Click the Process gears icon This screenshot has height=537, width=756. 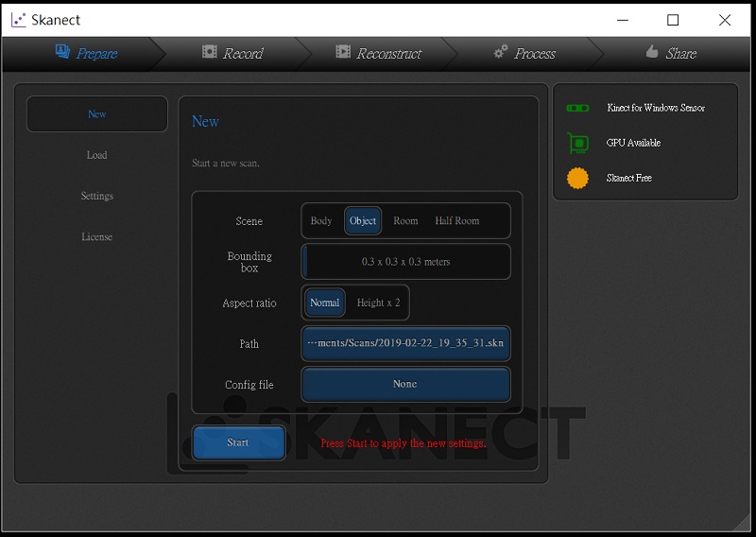[501, 51]
